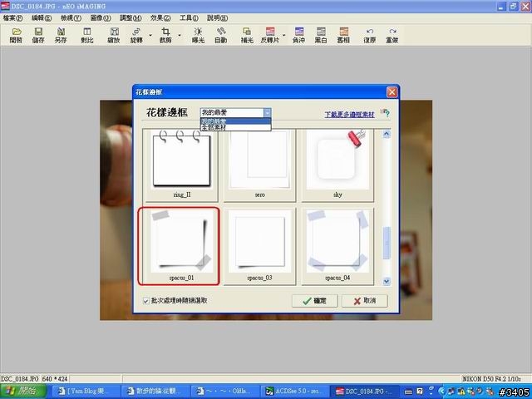Click the 重做 (redo) toolbar icon
The image size is (532, 399).
coord(392,35)
